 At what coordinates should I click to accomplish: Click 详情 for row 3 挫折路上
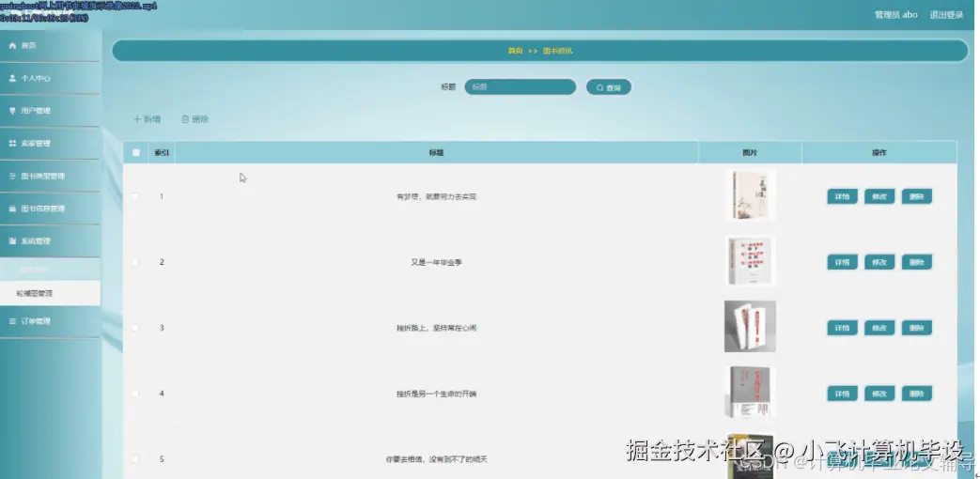[x=842, y=328]
